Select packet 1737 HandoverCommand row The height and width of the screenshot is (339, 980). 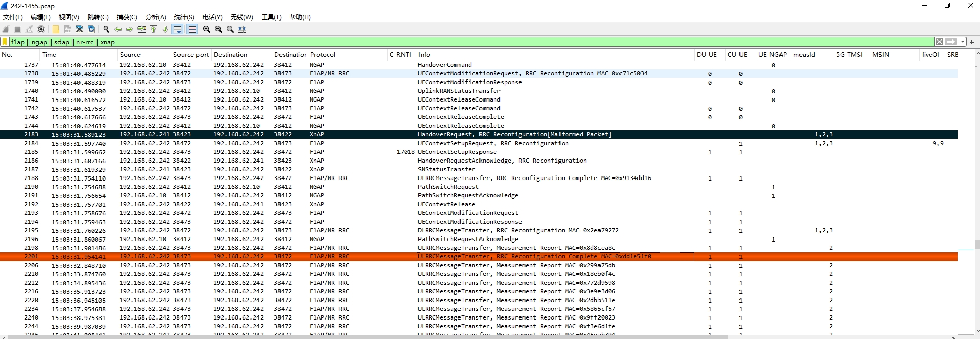(479, 65)
